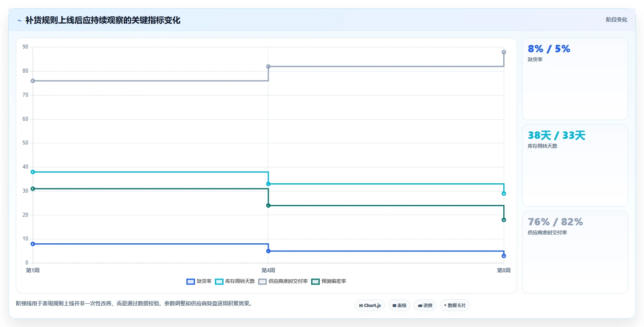Toggle the 缺货率 legend swatch
This screenshot has width=644, height=327.
pos(190,282)
